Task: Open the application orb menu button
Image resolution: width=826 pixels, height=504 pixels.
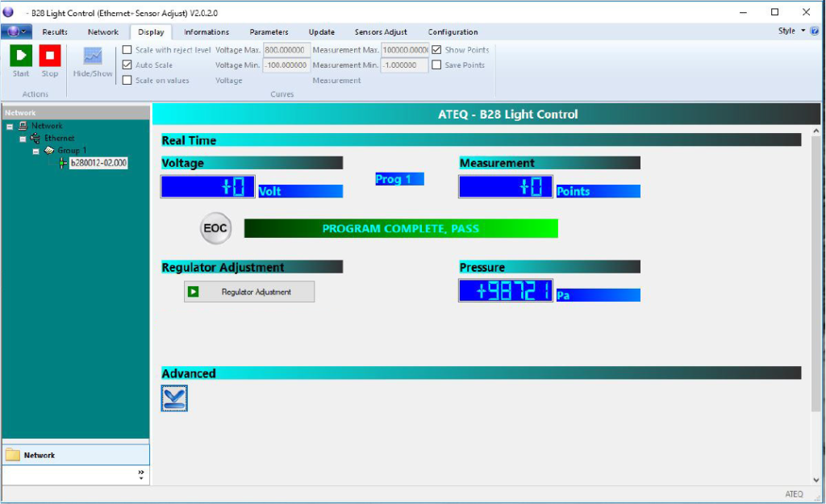Action: click(x=15, y=31)
